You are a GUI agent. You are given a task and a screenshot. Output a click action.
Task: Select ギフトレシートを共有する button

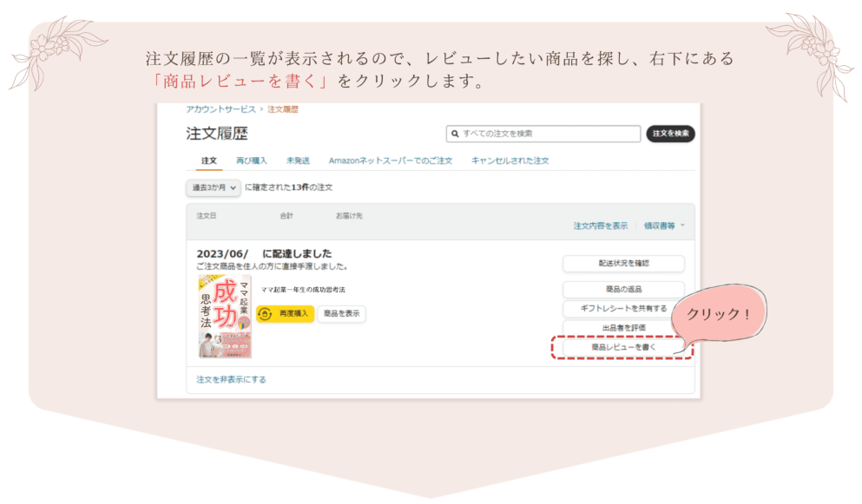coord(623,308)
